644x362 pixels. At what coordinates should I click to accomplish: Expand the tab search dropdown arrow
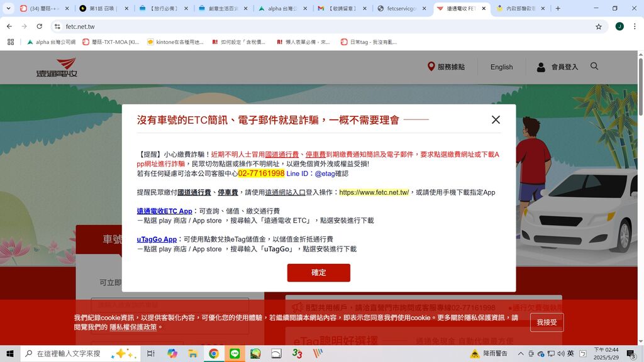pos(8,8)
